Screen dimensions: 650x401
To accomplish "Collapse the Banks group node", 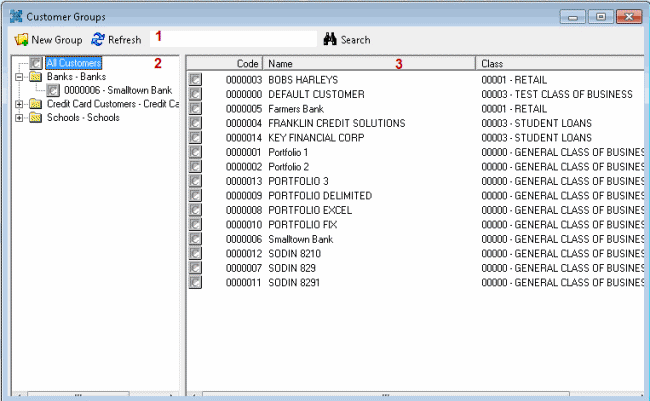I will click(19, 77).
